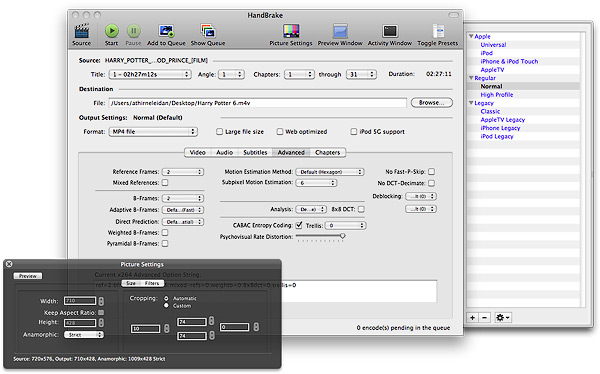Image resolution: width=600 pixels, height=374 pixels.
Task: Click Preview button in Picture Settings
Action: [28, 276]
